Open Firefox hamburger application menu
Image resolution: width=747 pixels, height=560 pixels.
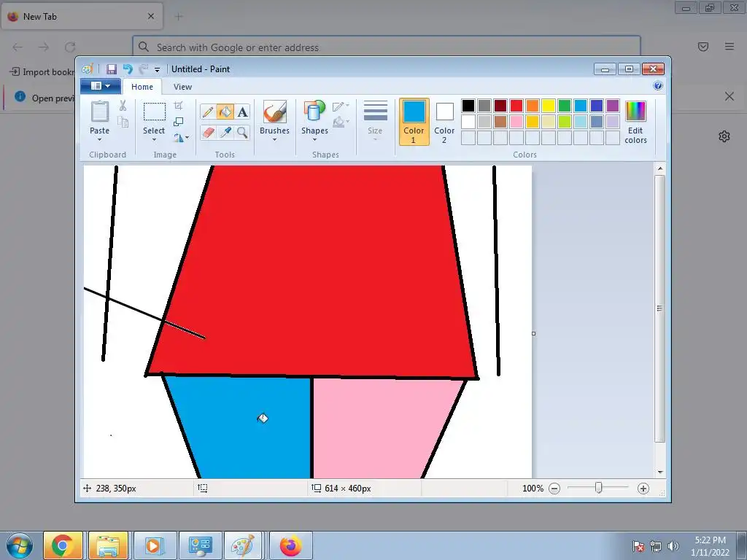(x=729, y=47)
